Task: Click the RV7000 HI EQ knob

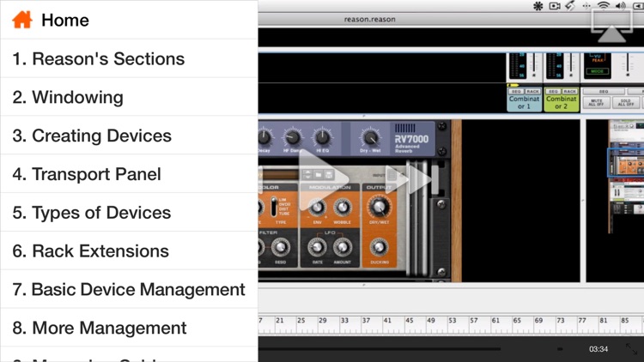Action: 322,137
